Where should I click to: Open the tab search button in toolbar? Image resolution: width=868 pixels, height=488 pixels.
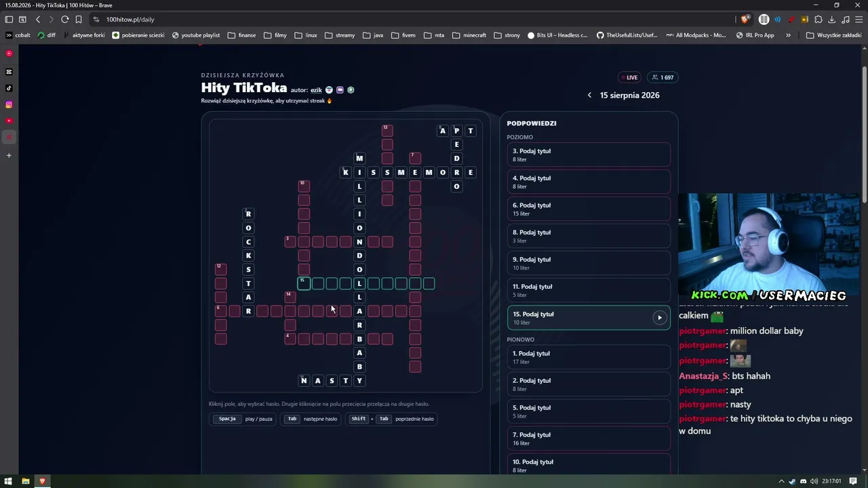[x=22, y=20]
